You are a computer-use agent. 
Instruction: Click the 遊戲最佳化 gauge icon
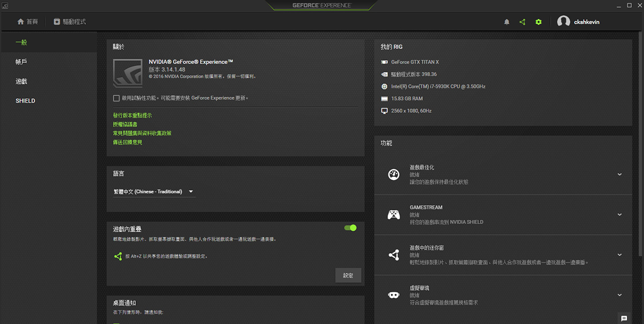[394, 175]
